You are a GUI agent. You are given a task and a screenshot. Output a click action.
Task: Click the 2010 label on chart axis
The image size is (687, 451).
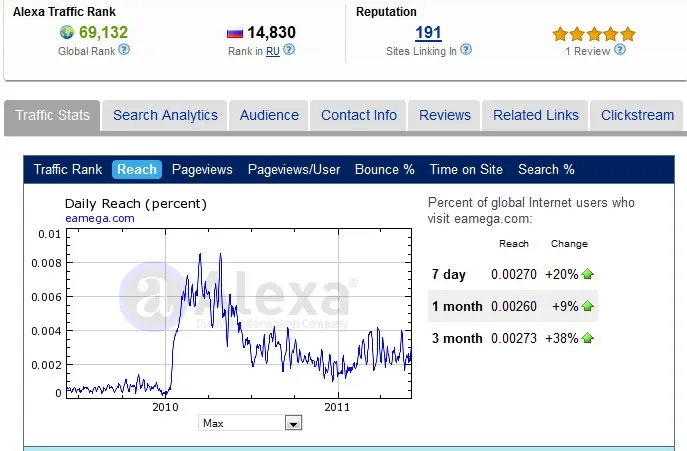(x=165, y=407)
